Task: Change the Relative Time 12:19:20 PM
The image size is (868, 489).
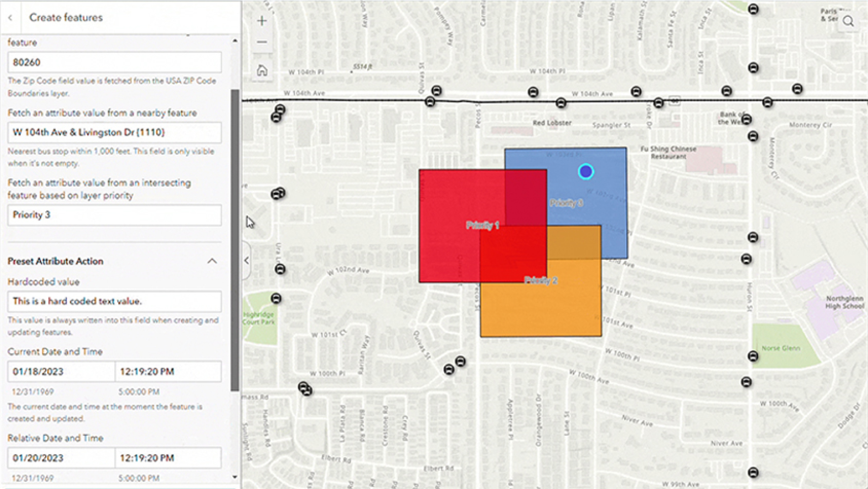Action: pos(168,458)
